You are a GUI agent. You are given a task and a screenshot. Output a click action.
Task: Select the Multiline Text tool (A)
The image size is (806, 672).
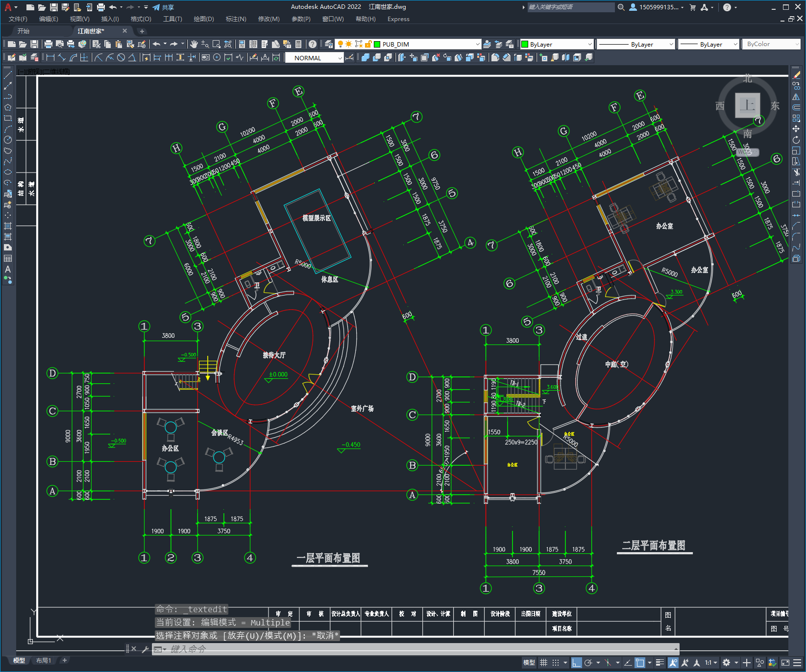pyautogui.click(x=8, y=269)
